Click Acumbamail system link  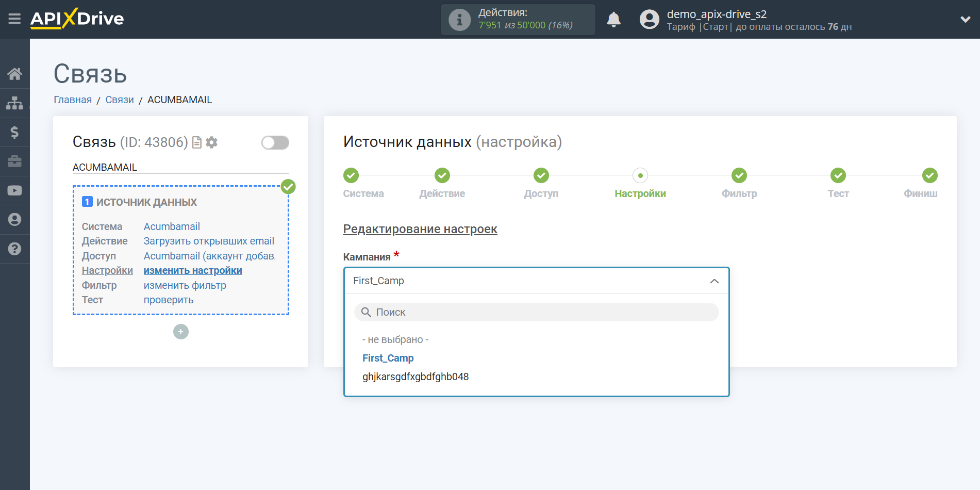[172, 226]
